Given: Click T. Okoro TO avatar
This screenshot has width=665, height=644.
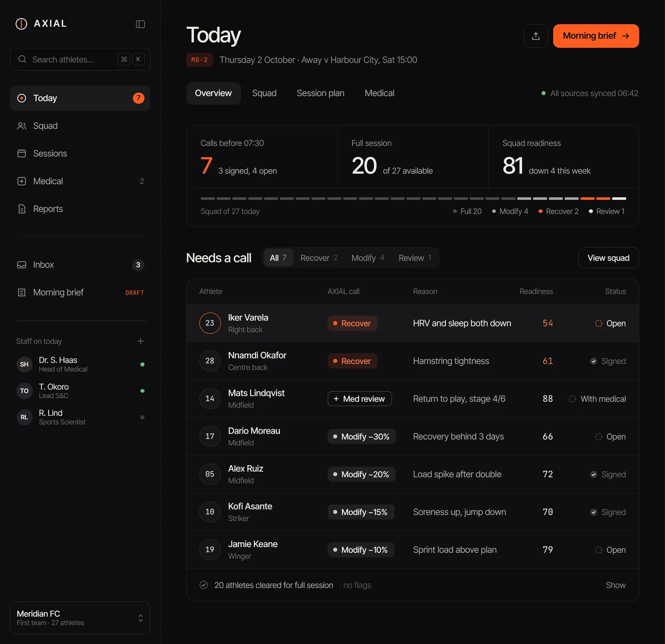Looking at the screenshot, I should tap(24, 391).
